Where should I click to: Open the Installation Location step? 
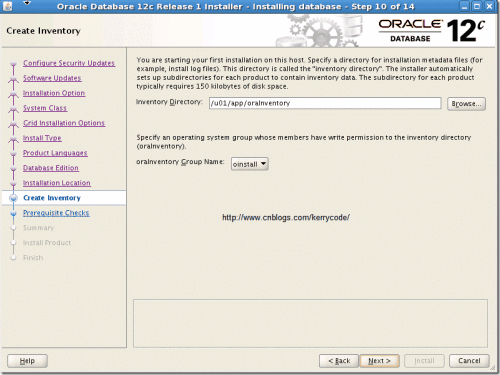(57, 183)
